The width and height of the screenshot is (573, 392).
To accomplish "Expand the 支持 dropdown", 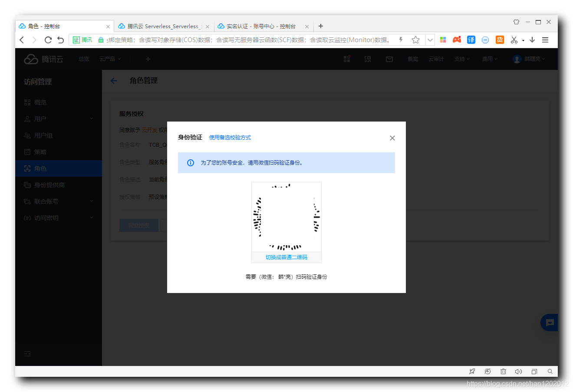I will point(462,59).
